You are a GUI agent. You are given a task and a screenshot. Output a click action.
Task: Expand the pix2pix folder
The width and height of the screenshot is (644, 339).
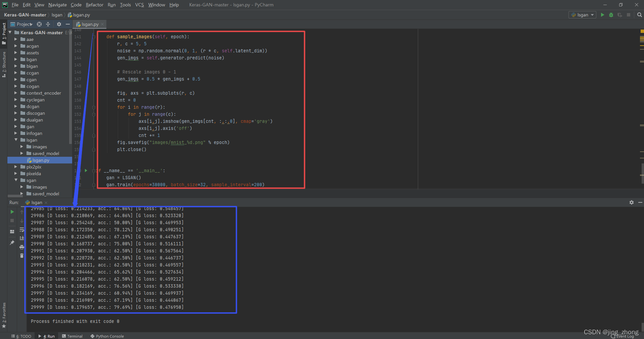(x=15, y=167)
